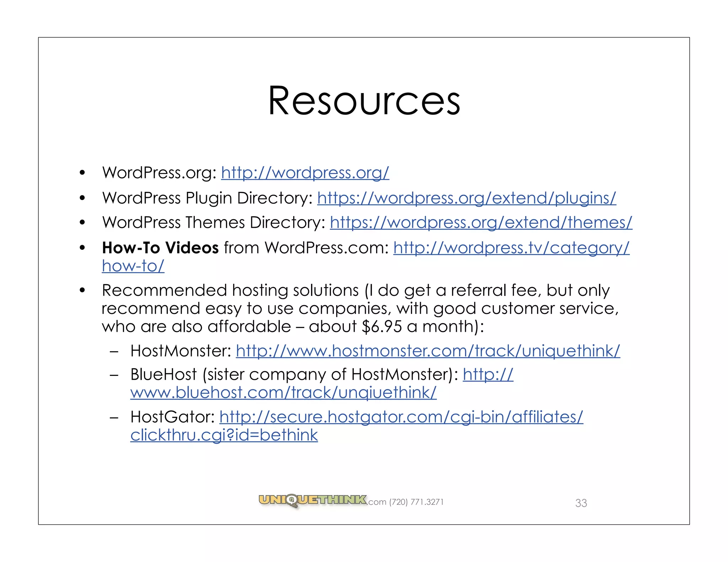Screen dimensions: 728x562
Task: Open the secure.hostgator.com affiliates link
Action: (401, 417)
